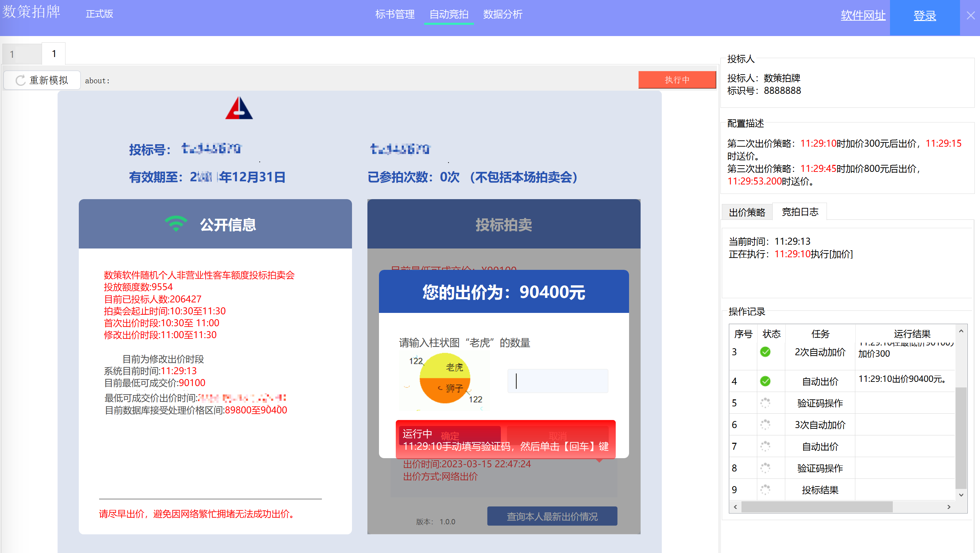Image resolution: width=980 pixels, height=553 pixels.
Task: Click pending spinner icon in row 5
Action: [765, 403]
